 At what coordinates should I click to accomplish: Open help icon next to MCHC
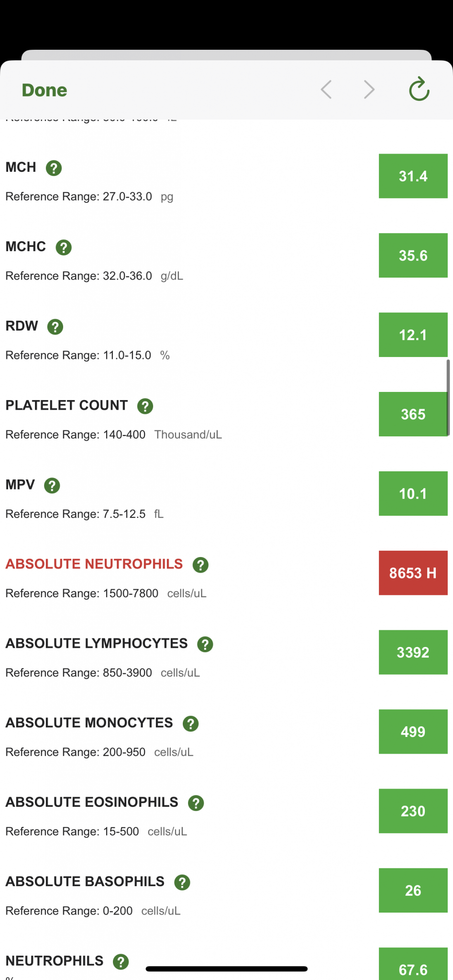tap(64, 247)
